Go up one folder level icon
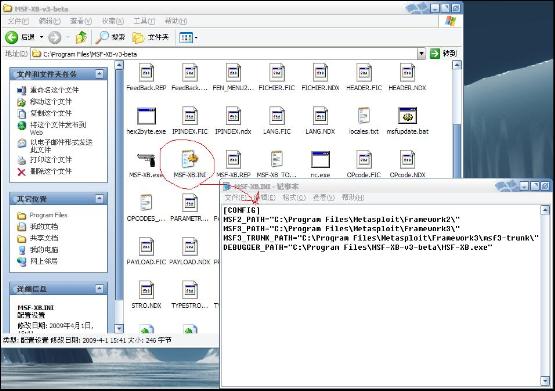Screen dimensions: 555x391 (x=81, y=37)
